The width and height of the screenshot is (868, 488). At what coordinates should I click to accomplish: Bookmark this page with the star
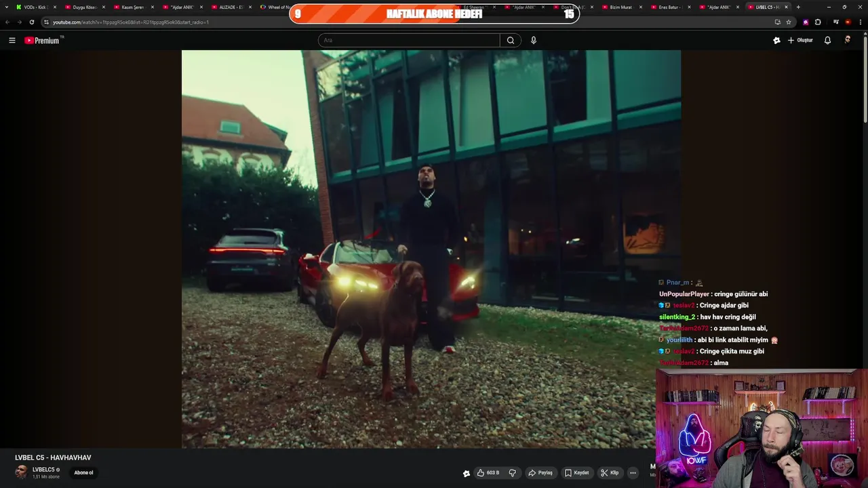click(x=789, y=22)
